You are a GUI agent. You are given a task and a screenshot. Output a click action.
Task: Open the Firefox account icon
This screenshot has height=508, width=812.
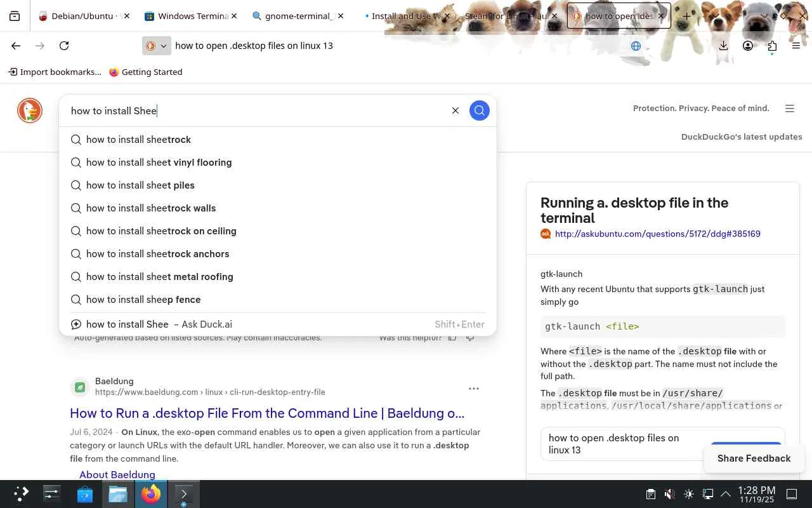(748, 46)
